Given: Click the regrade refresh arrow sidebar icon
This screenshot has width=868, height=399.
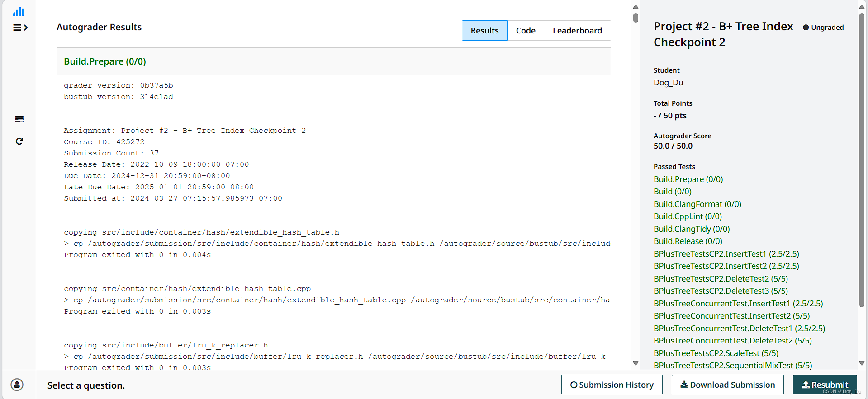Looking at the screenshot, I should click(19, 141).
